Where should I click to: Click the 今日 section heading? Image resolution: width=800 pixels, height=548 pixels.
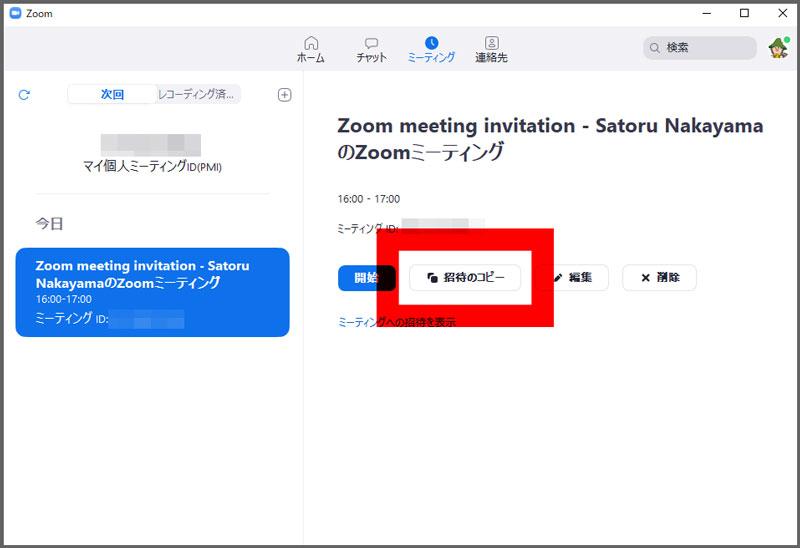click(x=49, y=223)
